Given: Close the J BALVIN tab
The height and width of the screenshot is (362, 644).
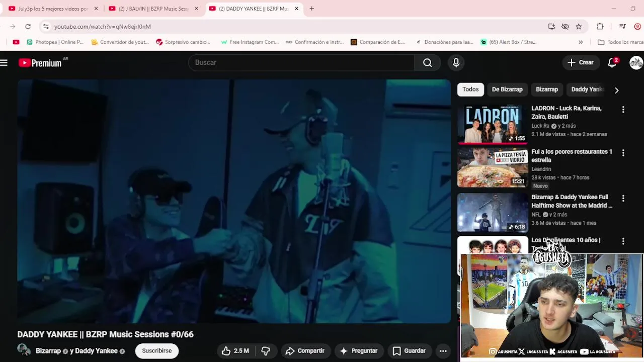Looking at the screenshot, I should tap(196, 9).
